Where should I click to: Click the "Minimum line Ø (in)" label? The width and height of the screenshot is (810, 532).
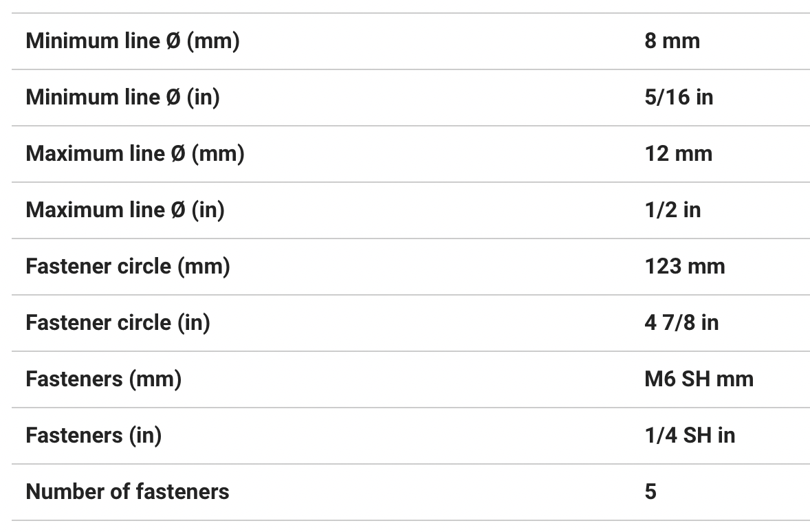[x=122, y=98]
